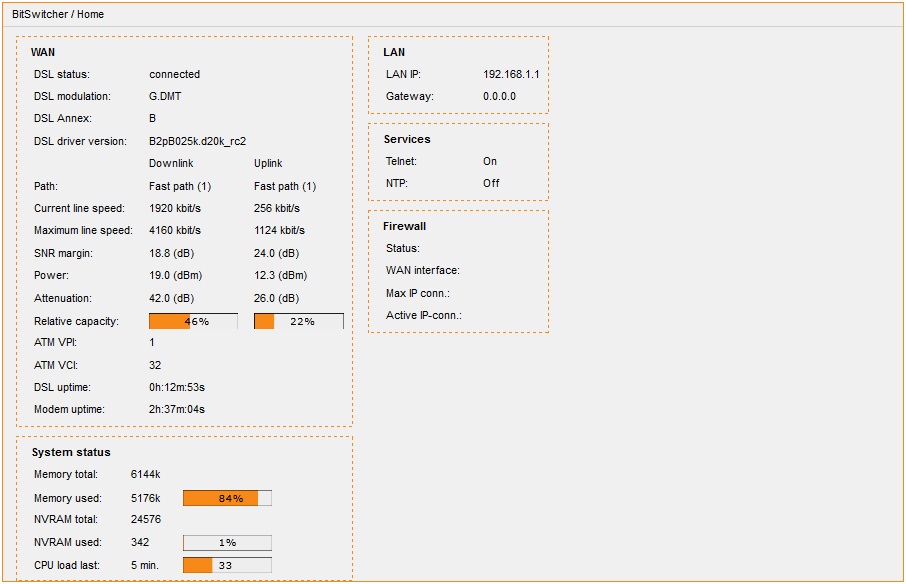Screen dimensions: 906x584
Task: Click the DSL driver version B2pB025k.d20k_rc2
Action: [198, 142]
